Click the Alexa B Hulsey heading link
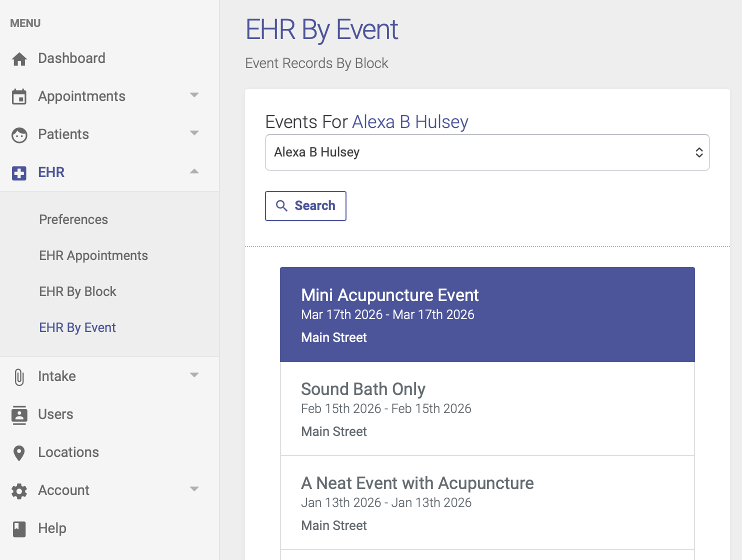The image size is (742, 560). tap(410, 121)
